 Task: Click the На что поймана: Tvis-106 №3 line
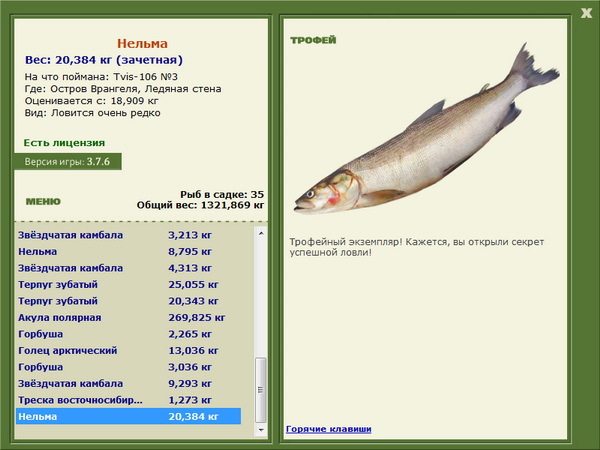click(101, 77)
